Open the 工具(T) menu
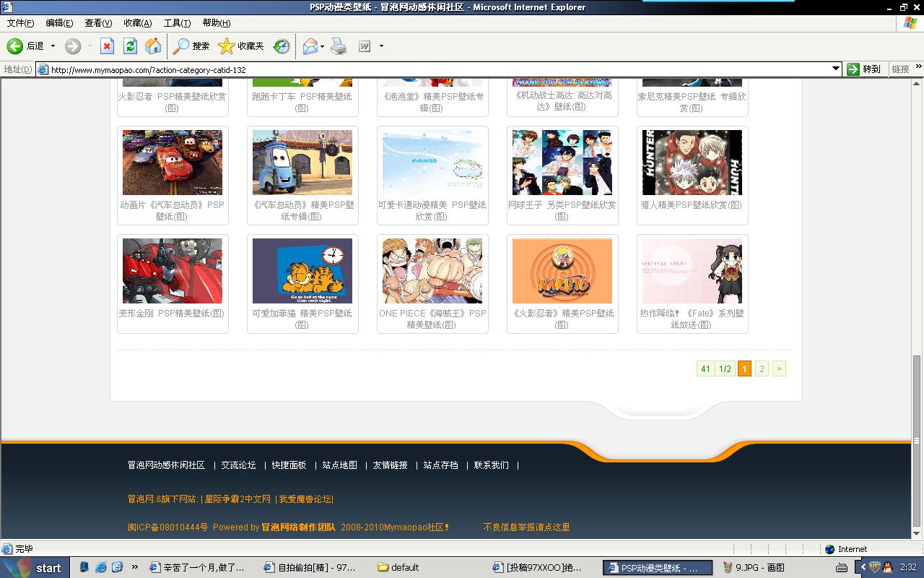The height and width of the screenshot is (578, 924). (177, 23)
